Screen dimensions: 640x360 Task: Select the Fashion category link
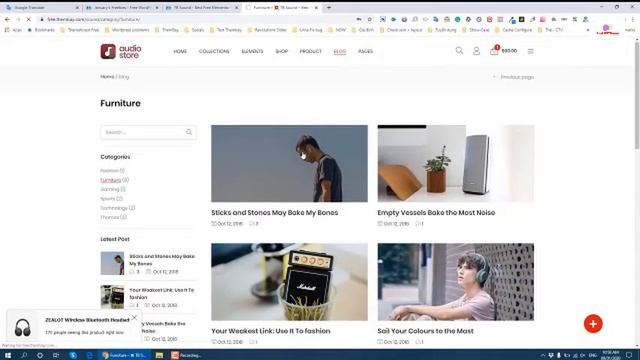[x=109, y=171]
